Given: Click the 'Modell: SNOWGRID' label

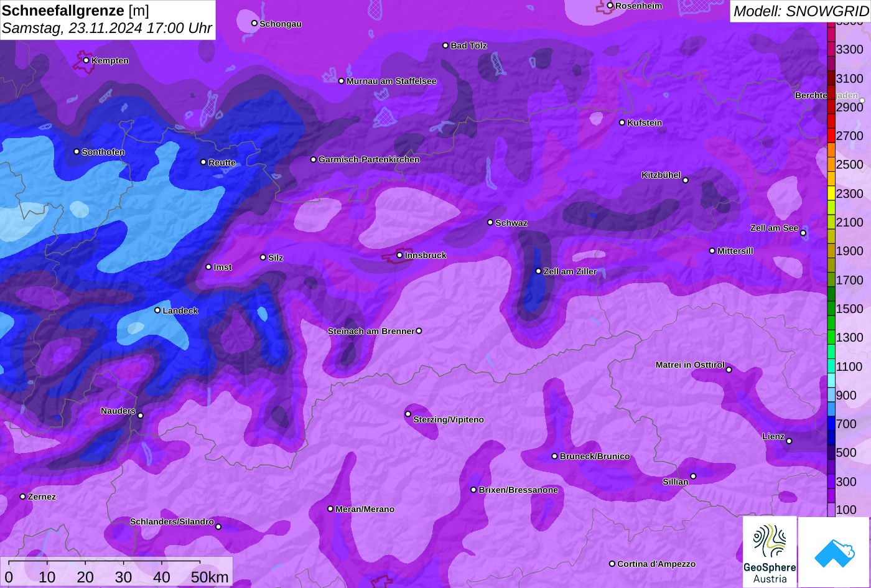Looking at the screenshot, I should click(x=801, y=11).
